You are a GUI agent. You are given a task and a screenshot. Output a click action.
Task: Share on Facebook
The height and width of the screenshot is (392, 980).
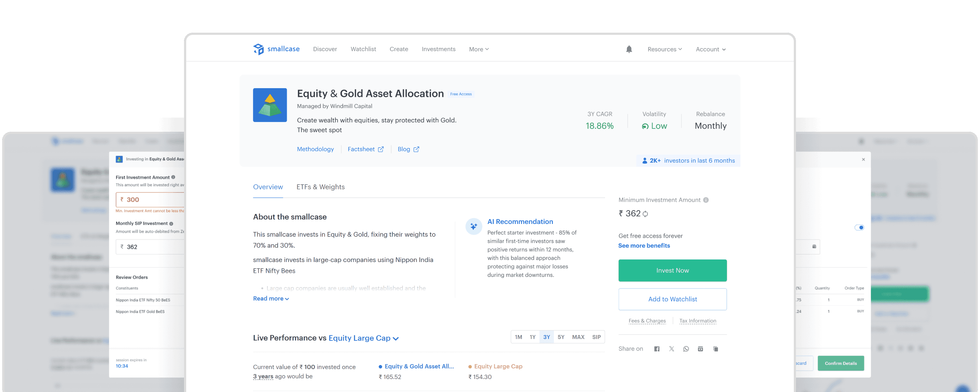657,348
